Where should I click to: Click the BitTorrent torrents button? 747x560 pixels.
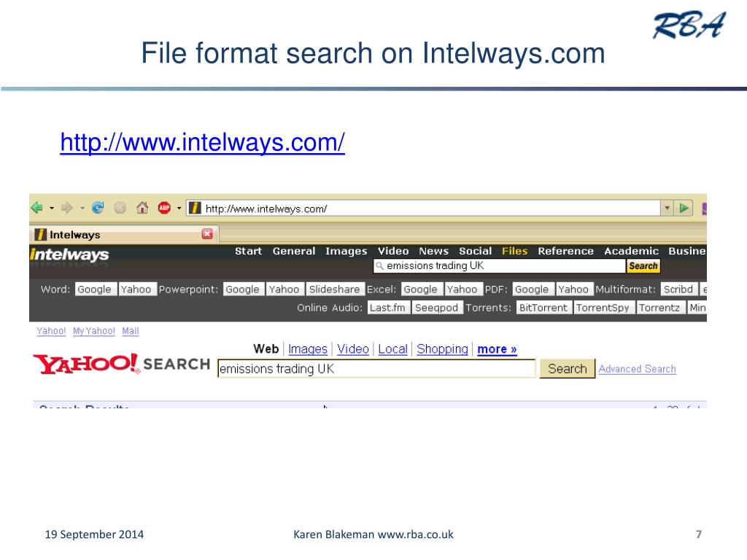tap(543, 308)
